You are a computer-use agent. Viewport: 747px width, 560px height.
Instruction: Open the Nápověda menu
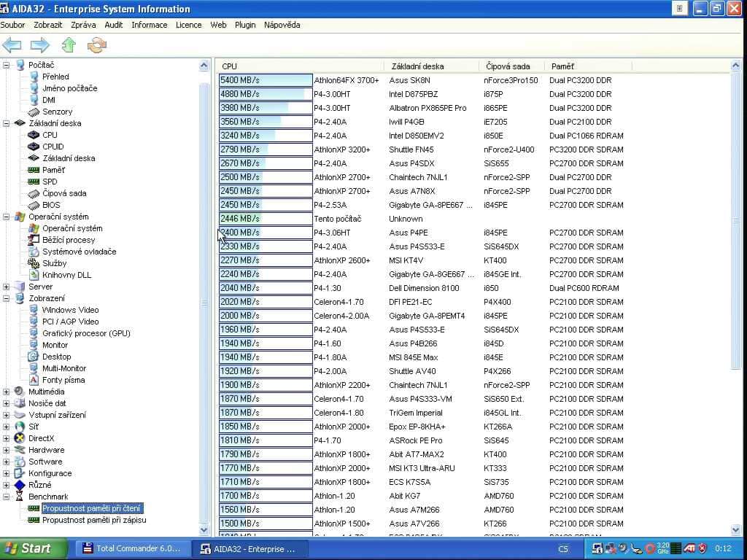click(x=282, y=25)
